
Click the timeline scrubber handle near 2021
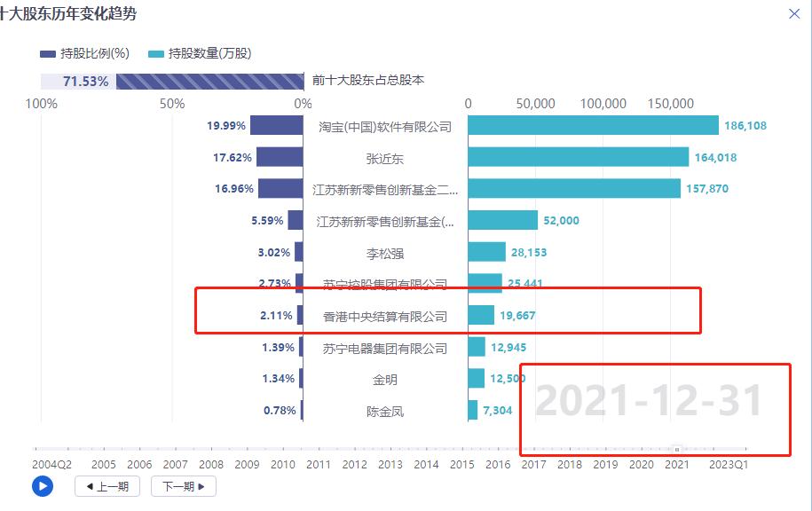point(678,448)
